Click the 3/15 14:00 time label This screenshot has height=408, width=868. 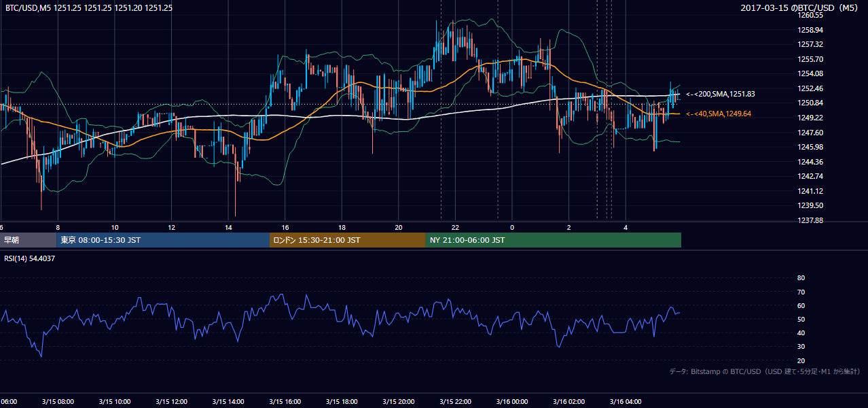tap(228, 402)
